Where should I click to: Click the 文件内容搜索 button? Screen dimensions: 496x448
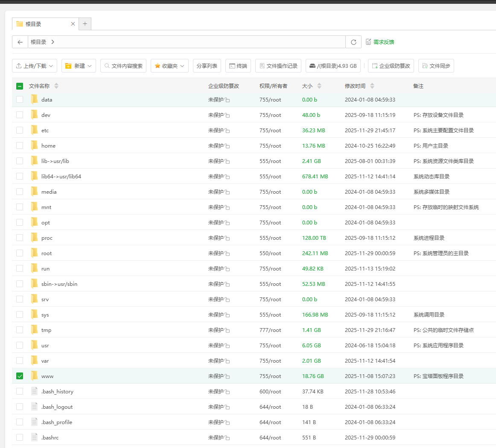click(x=123, y=66)
